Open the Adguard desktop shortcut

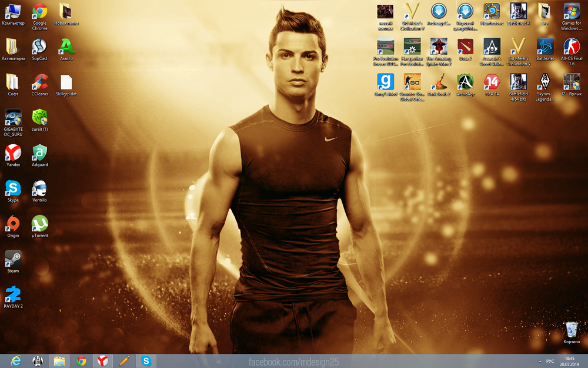39,153
